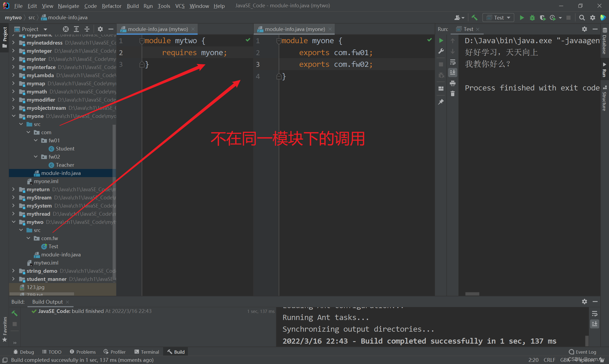Switch to module-info.java (myone) editor tab
The image size is (609, 364).
click(295, 29)
